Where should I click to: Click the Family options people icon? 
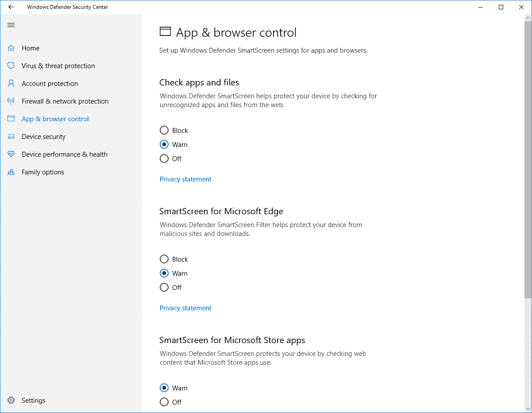coord(11,172)
